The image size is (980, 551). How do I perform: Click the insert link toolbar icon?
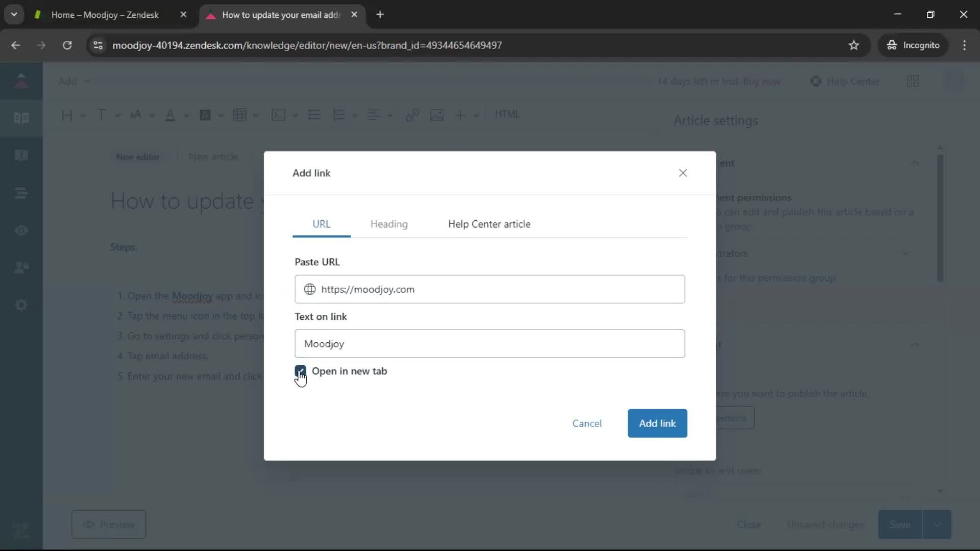click(412, 115)
